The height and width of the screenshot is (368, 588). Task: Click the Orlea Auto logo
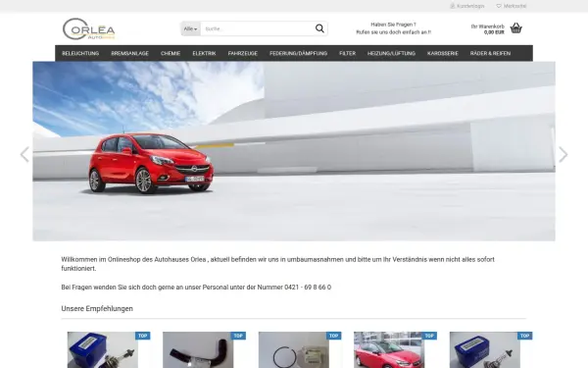point(89,28)
